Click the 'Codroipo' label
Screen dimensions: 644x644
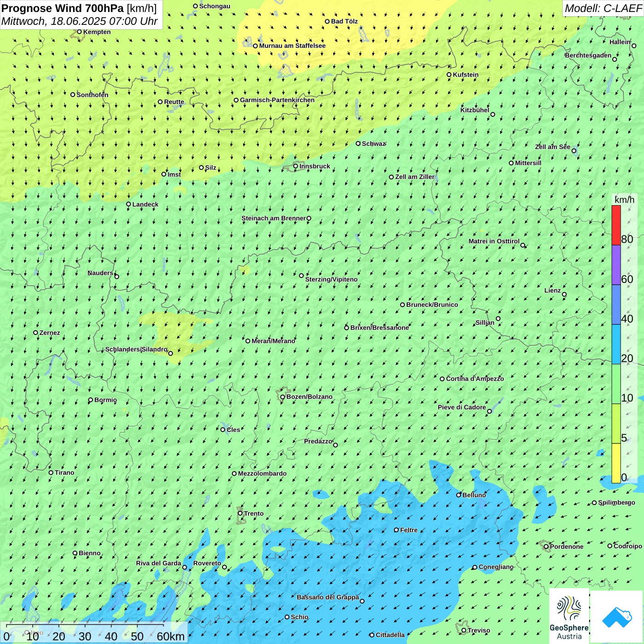pos(628,546)
